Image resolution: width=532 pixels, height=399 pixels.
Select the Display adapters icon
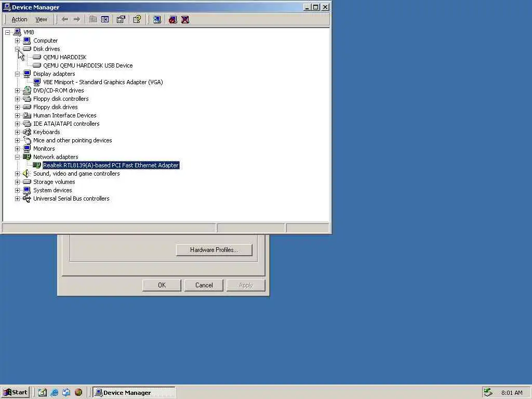point(27,74)
